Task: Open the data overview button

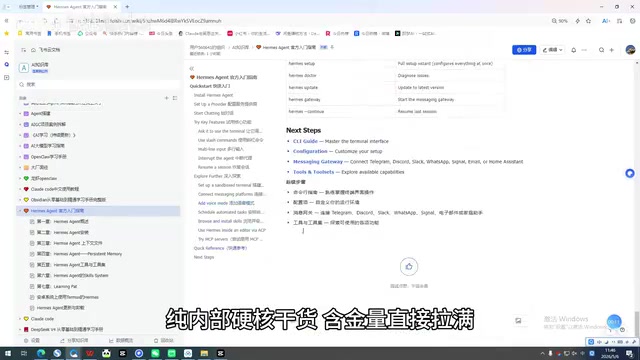Action: click(121, 340)
